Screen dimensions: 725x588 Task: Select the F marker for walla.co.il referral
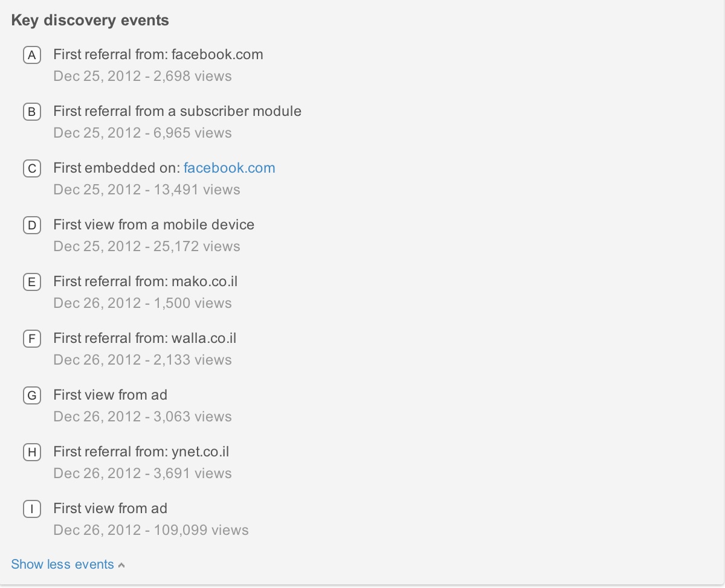point(32,339)
